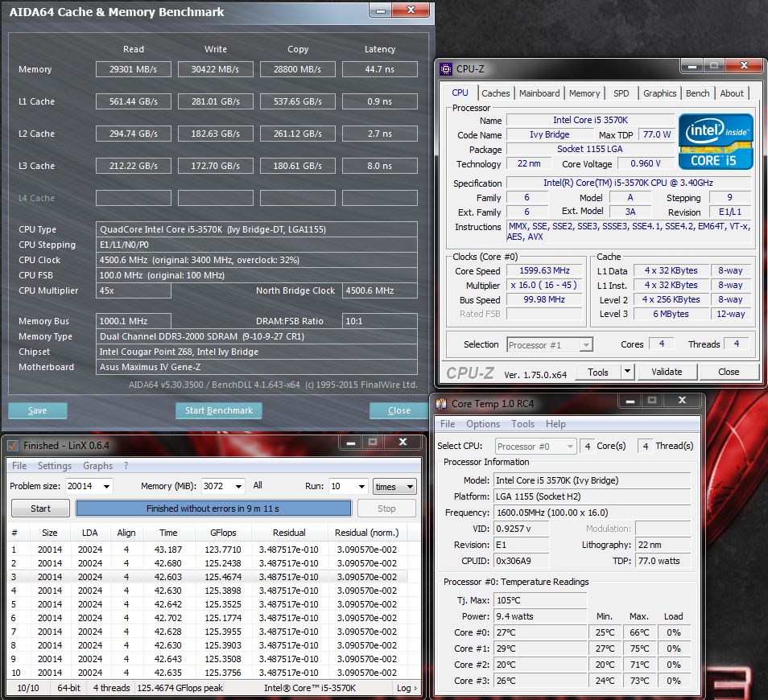
Task: Open the Graphs menu in LinX
Action: point(98,466)
